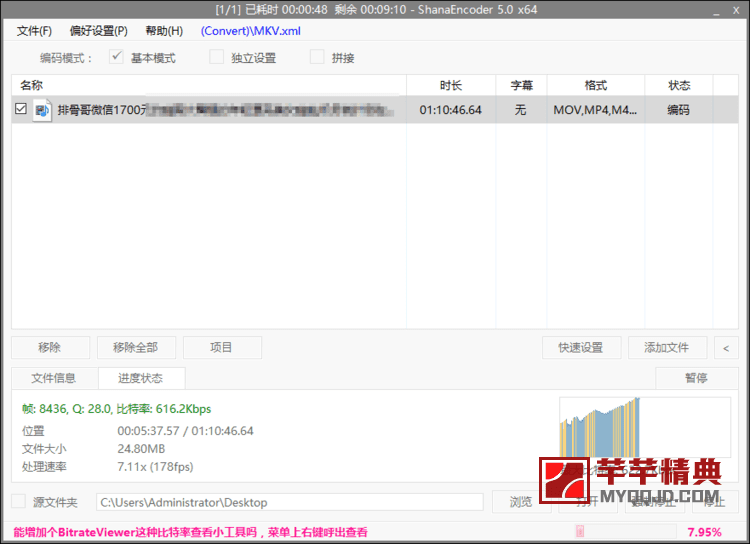Enable the 拼接 checkbox
This screenshot has height=544, width=750.
(x=317, y=57)
